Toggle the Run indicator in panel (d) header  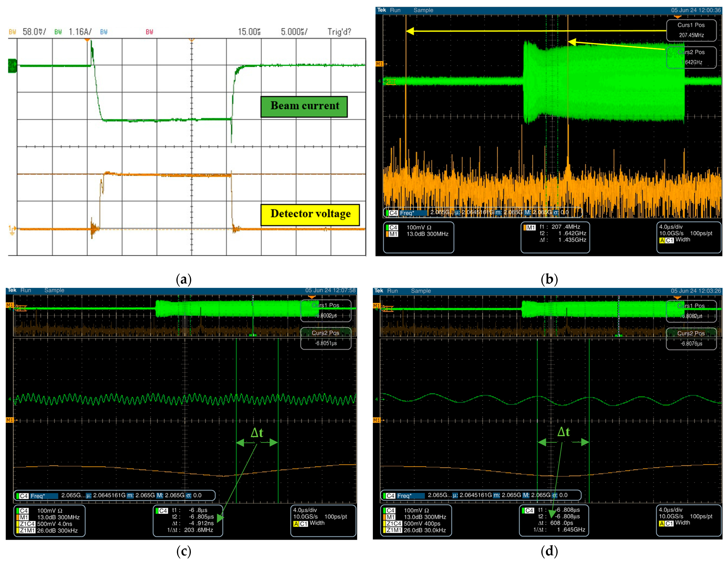[x=392, y=291]
